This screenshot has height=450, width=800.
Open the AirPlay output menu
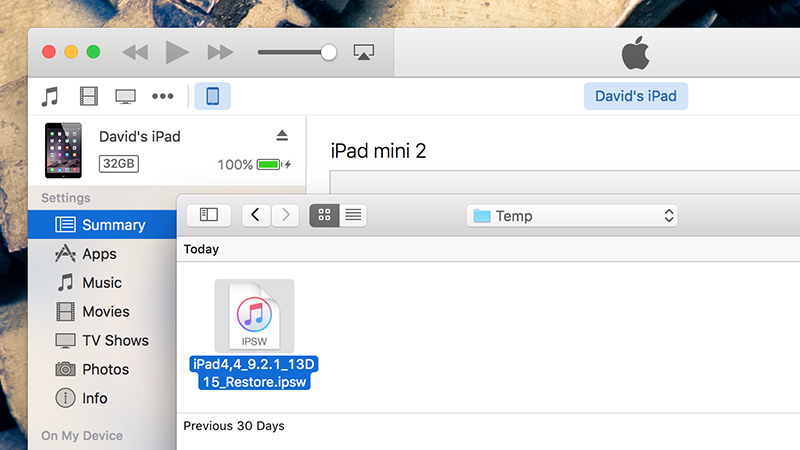coord(364,52)
